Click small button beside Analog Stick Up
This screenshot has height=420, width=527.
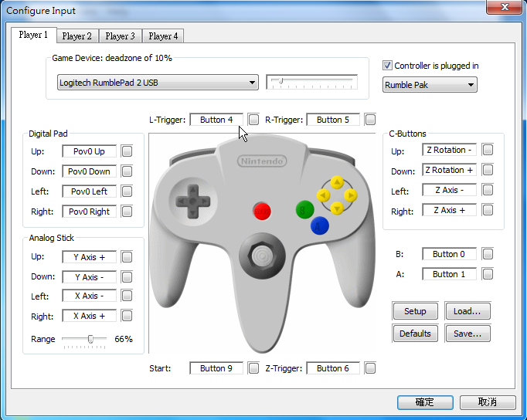(x=127, y=257)
